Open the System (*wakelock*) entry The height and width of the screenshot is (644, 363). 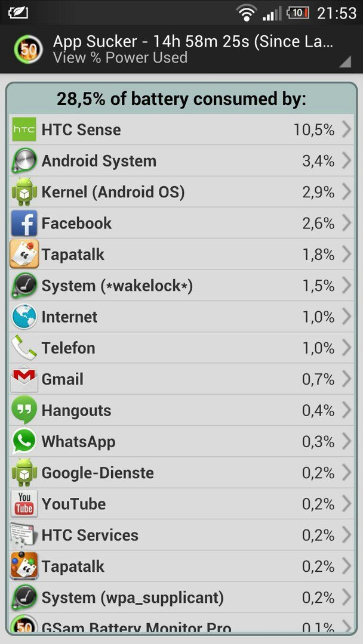point(181,286)
